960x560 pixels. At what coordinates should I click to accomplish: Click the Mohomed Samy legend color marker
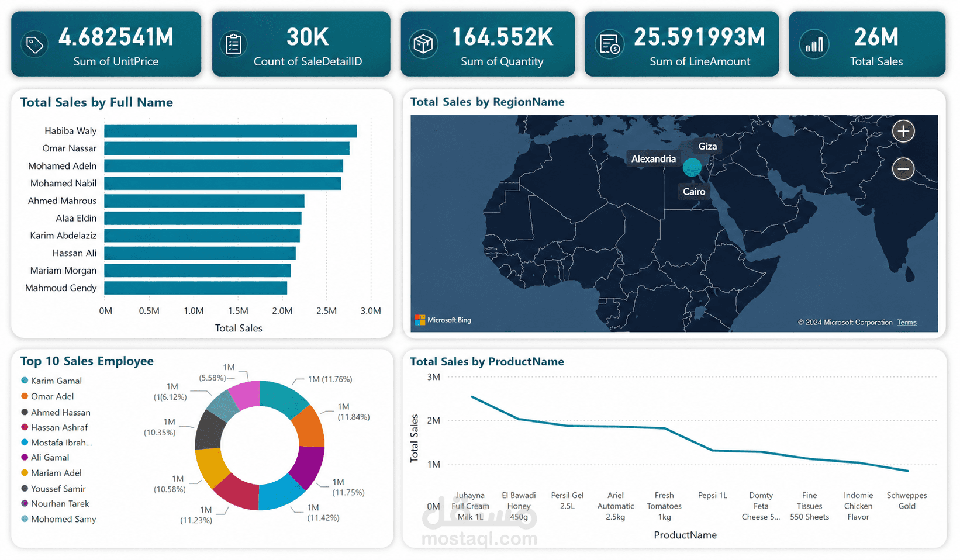tap(25, 519)
